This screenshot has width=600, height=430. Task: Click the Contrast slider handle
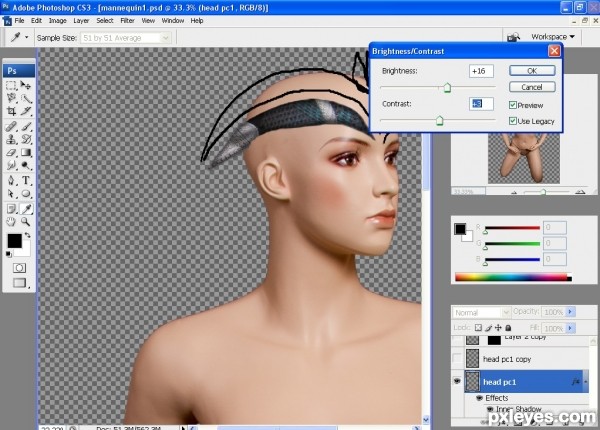point(440,121)
